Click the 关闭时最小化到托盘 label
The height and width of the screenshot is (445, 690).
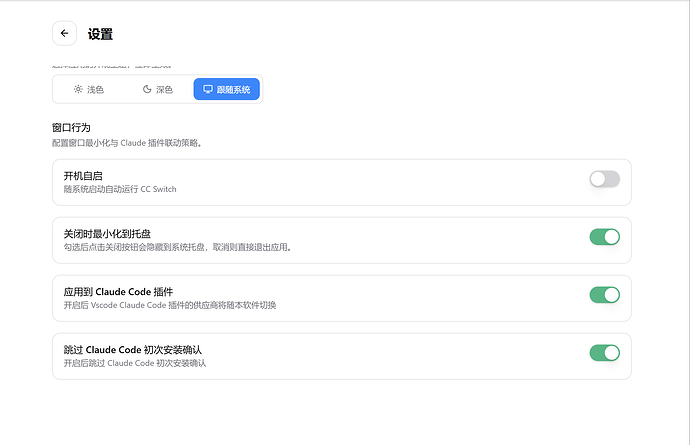tap(107, 234)
